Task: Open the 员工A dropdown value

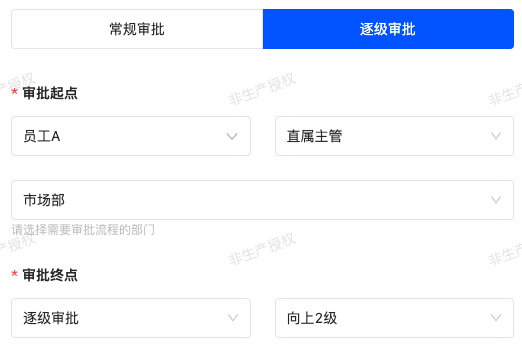Action: (42, 136)
